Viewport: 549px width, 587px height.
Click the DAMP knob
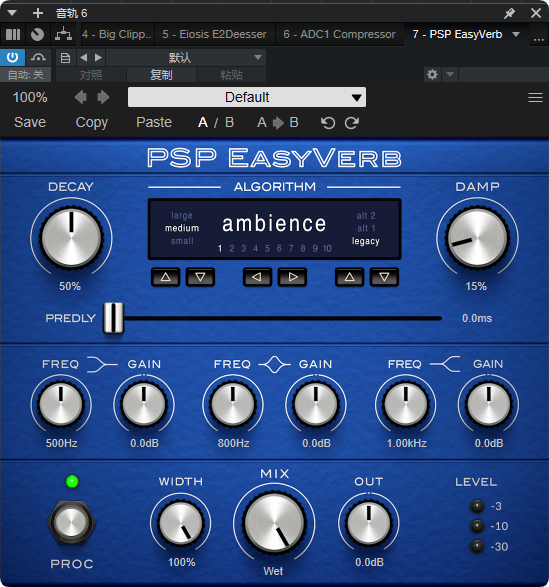[x=477, y=237]
